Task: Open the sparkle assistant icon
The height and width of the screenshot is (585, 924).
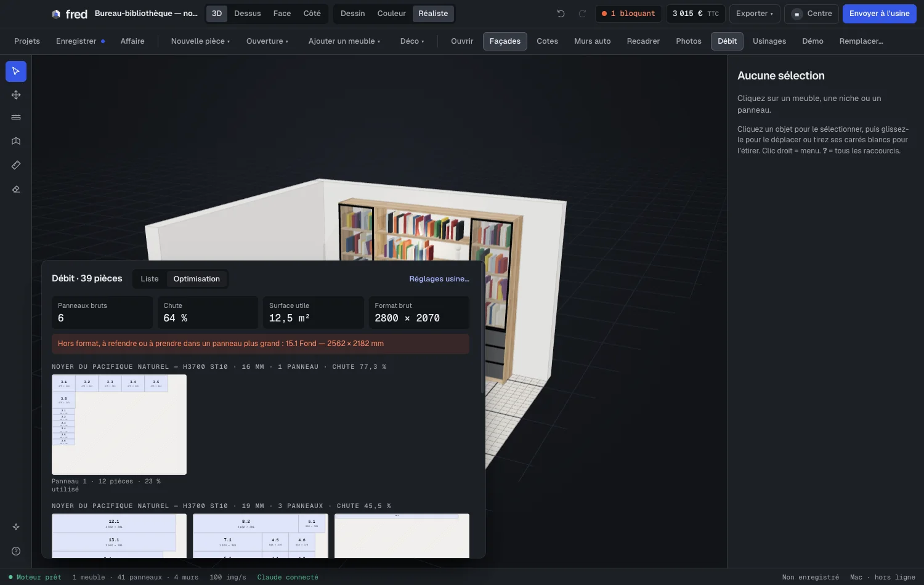Action: point(16,527)
